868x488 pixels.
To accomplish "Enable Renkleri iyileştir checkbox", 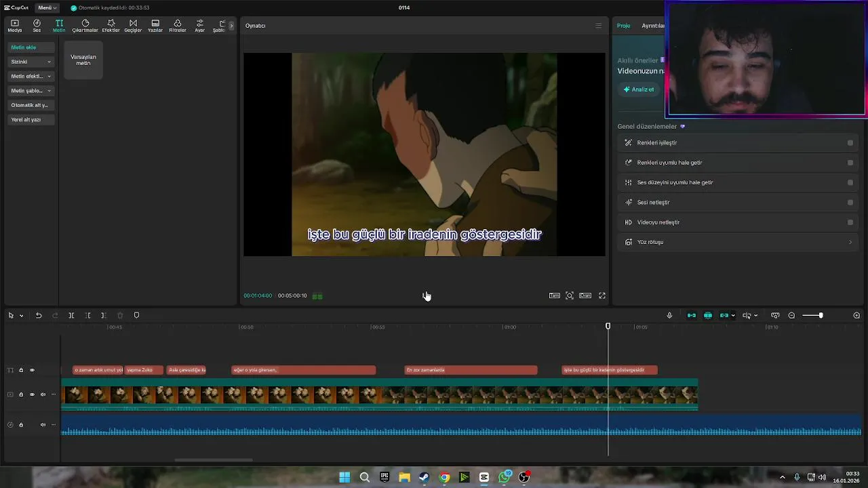I will (850, 143).
